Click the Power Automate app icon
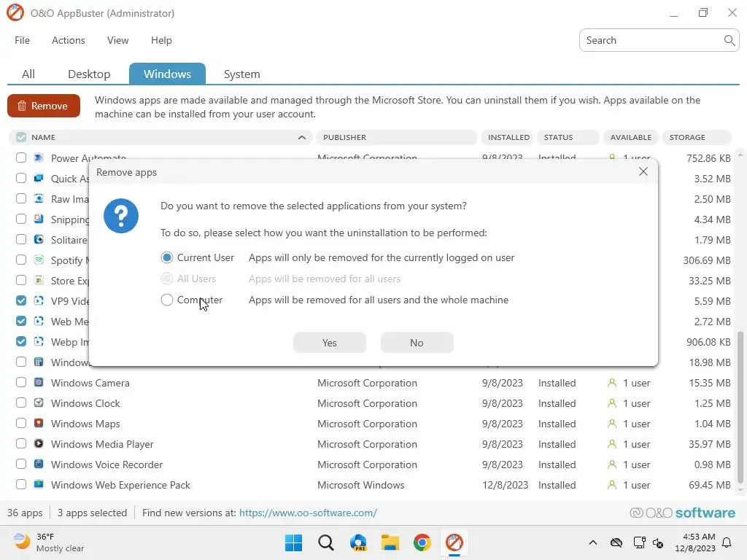Screen dimensions: 747x560 (x=39, y=157)
